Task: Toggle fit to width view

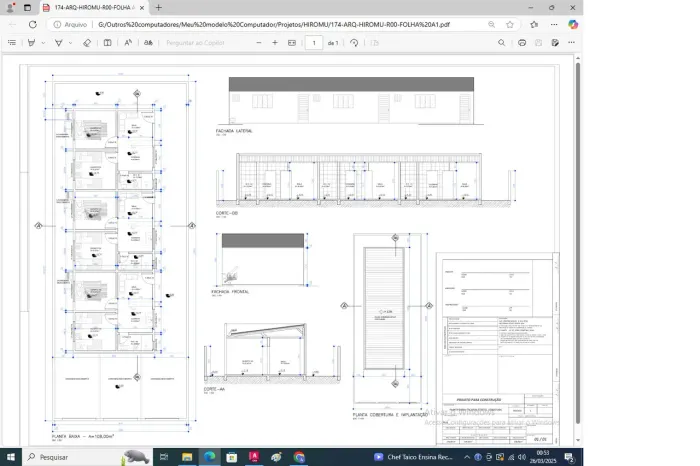Action: point(292,43)
